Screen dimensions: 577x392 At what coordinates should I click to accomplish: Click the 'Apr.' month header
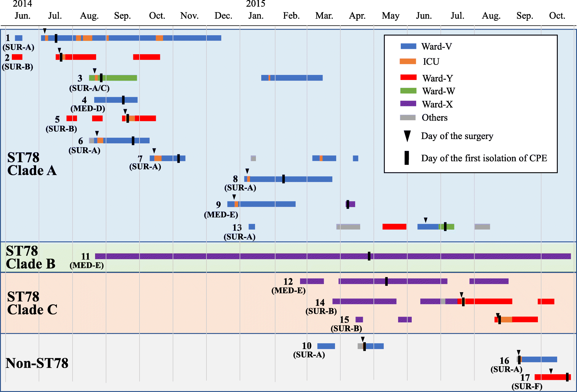click(357, 16)
